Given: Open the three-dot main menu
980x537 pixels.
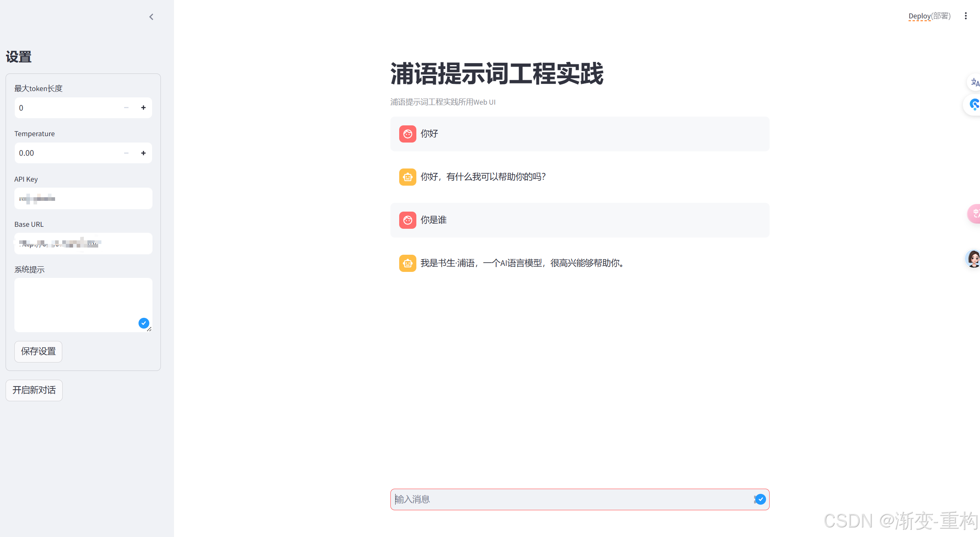Looking at the screenshot, I should (x=966, y=16).
